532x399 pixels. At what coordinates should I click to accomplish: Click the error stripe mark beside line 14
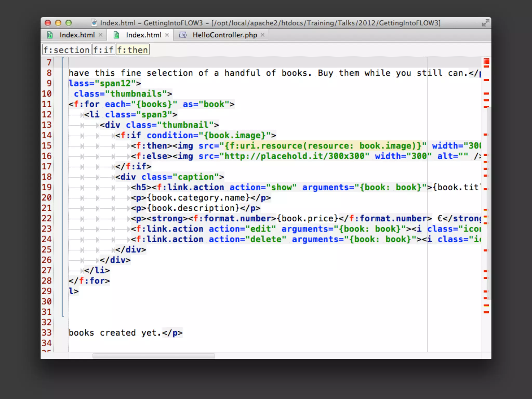tap(485, 135)
